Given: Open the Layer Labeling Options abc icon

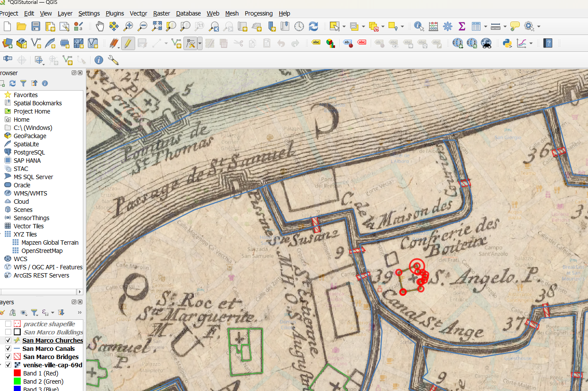Looking at the screenshot, I should (316, 43).
